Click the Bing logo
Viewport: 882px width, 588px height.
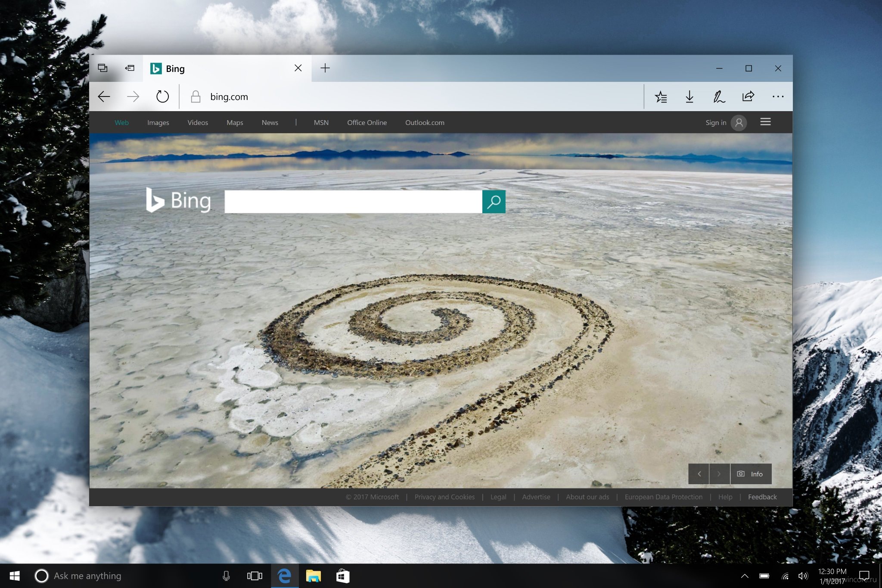(178, 200)
